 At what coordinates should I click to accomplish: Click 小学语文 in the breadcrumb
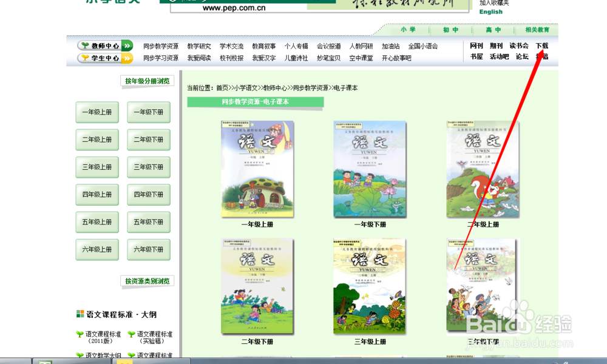point(245,88)
